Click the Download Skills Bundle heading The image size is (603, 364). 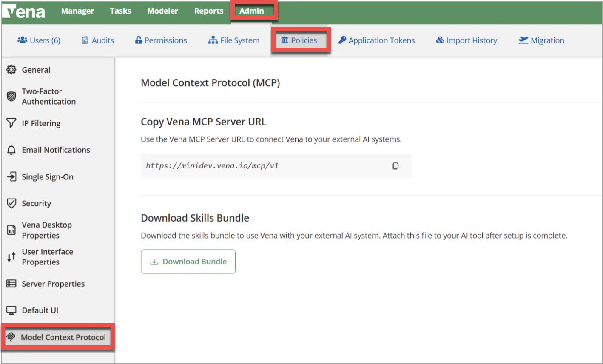click(x=195, y=218)
